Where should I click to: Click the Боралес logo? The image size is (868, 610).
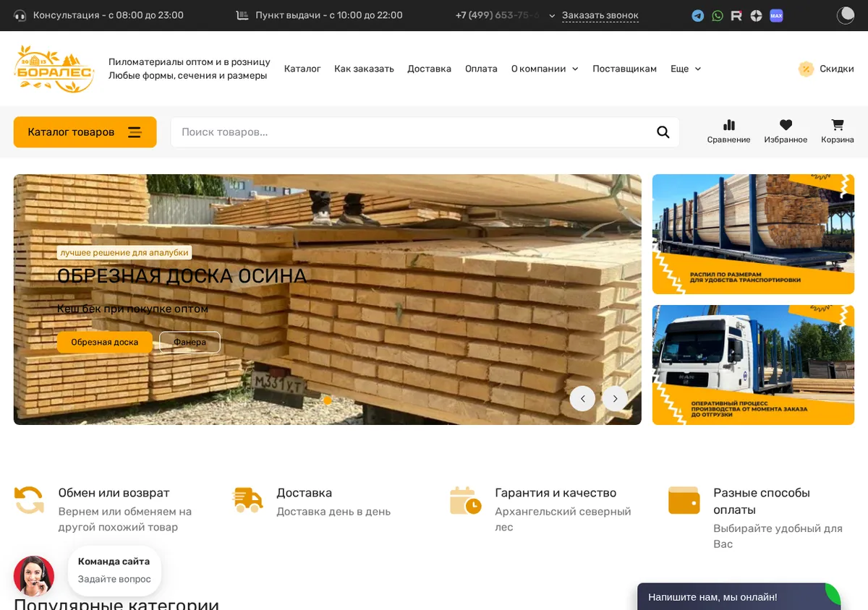click(54, 69)
